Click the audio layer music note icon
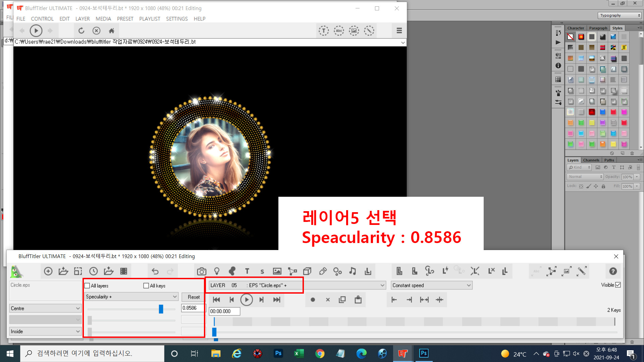 click(353, 271)
